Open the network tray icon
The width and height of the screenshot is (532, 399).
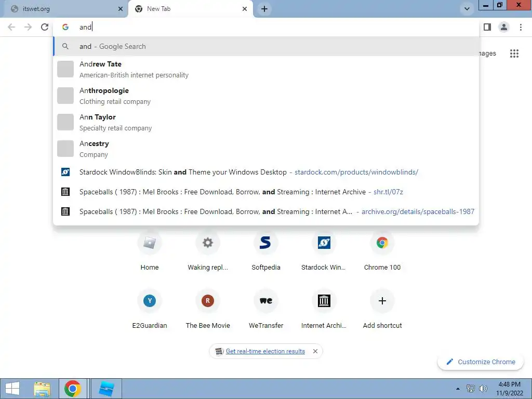(471, 389)
